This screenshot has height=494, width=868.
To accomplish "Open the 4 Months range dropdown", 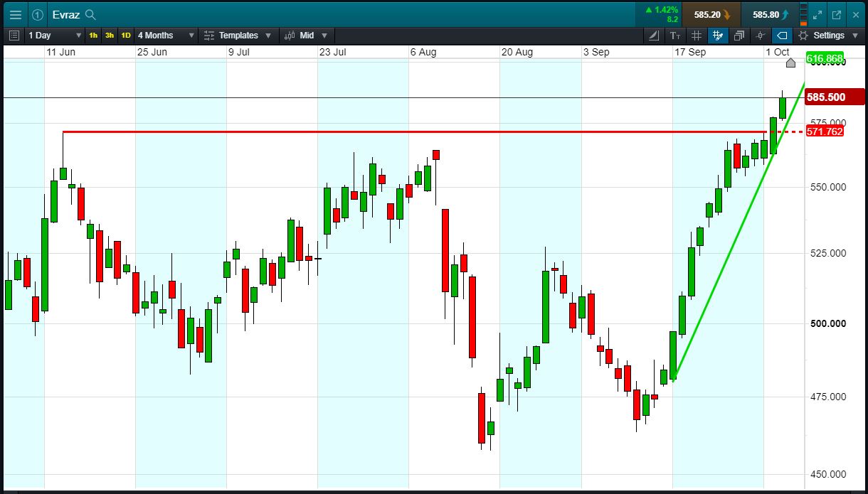I will [166, 35].
